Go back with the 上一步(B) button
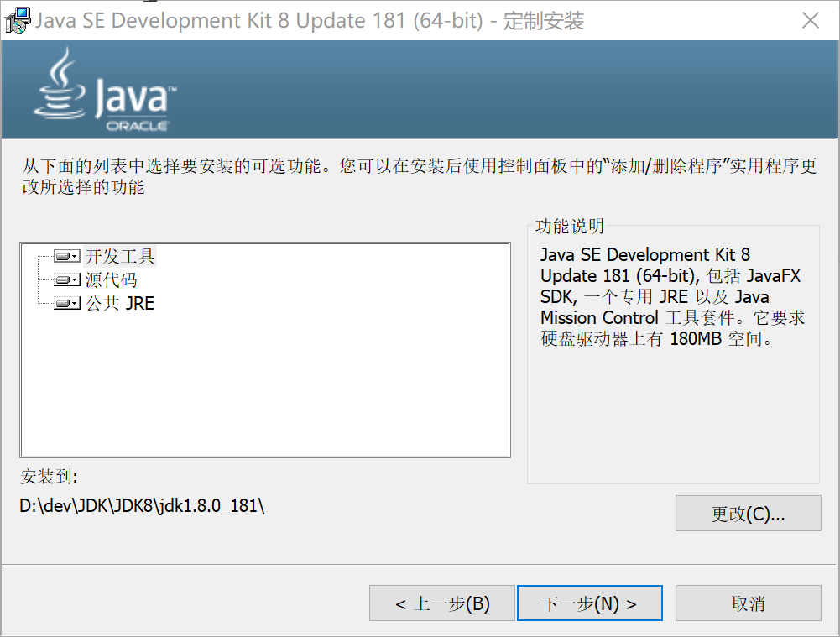Viewport: 840px width, 637px height. point(441,603)
